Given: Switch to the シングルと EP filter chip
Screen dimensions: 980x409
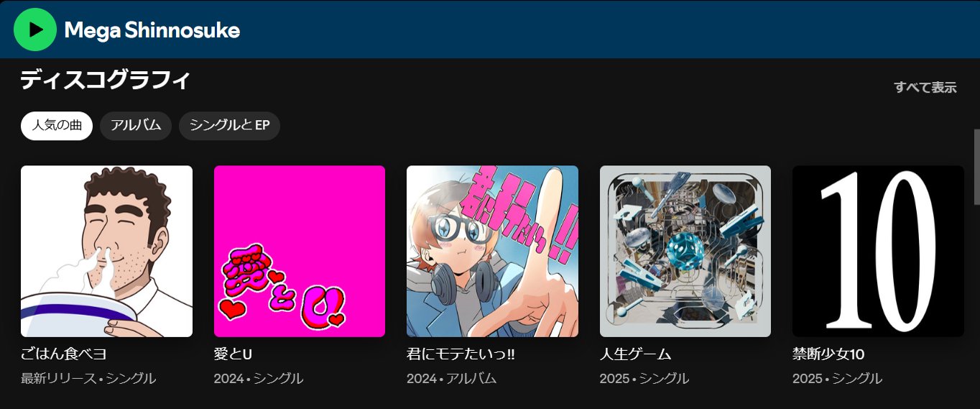Looking at the screenshot, I should click(229, 126).
